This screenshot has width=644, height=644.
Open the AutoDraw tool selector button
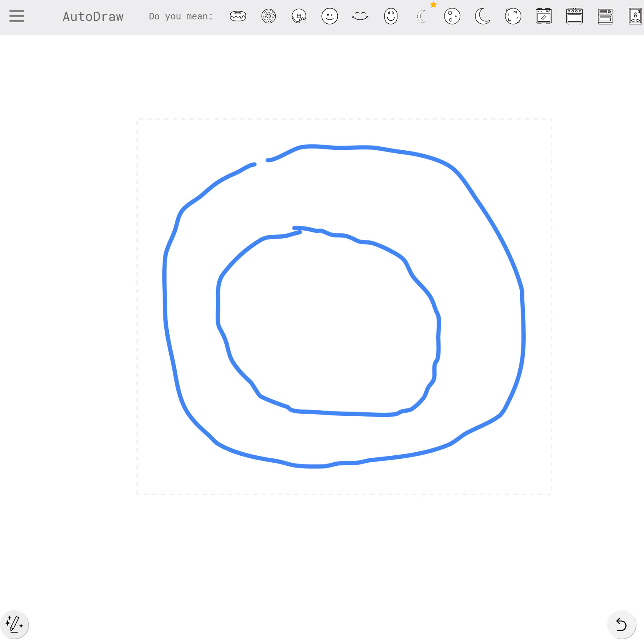pyautogui.click(x=14, y=625)
